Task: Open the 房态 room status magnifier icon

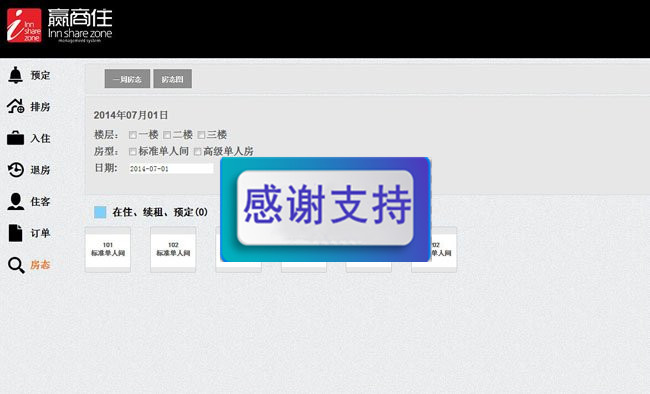Action: [x=16, y=265]
